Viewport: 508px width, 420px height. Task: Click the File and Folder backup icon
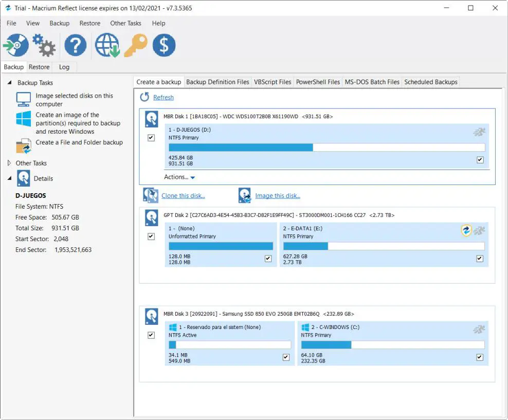pos(24,146)
